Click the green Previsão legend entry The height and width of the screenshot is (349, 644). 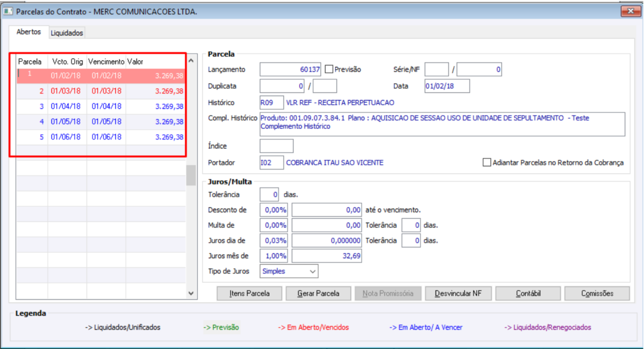click(221, 328)
